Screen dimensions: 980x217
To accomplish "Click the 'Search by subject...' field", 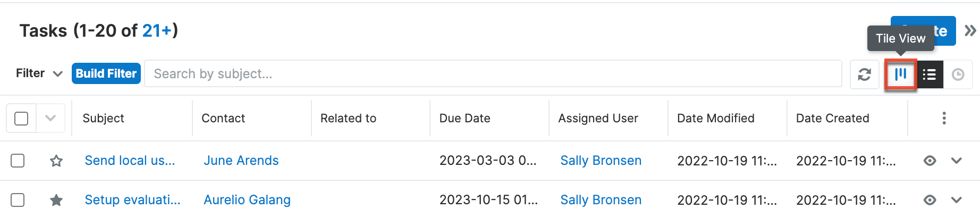I will pos(493,73).
